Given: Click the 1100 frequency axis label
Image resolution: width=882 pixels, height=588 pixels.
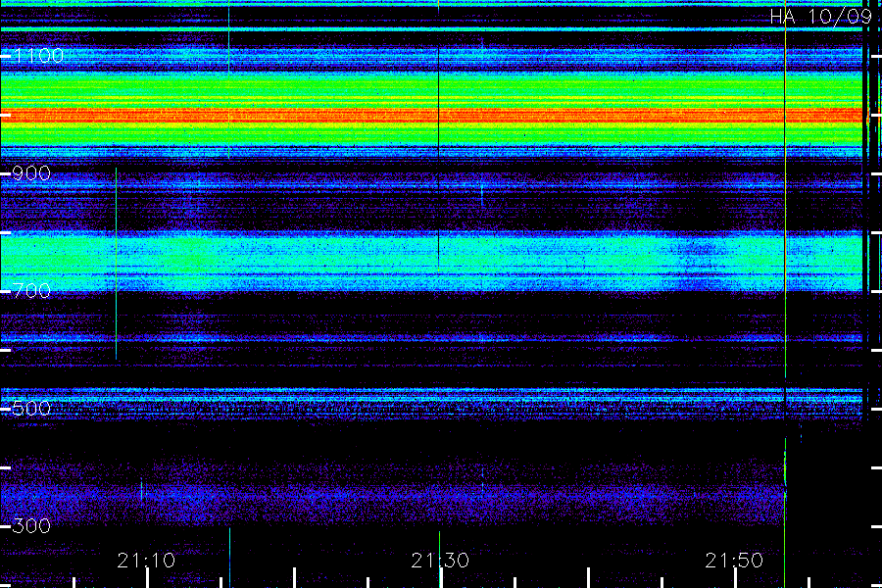Looking at the screenshot, I should point(38,56).
